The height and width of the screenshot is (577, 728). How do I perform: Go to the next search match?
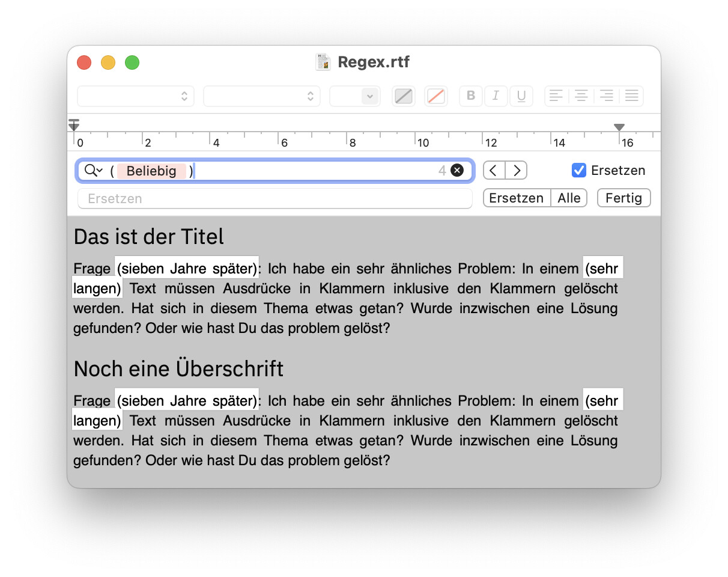point(516,171)
